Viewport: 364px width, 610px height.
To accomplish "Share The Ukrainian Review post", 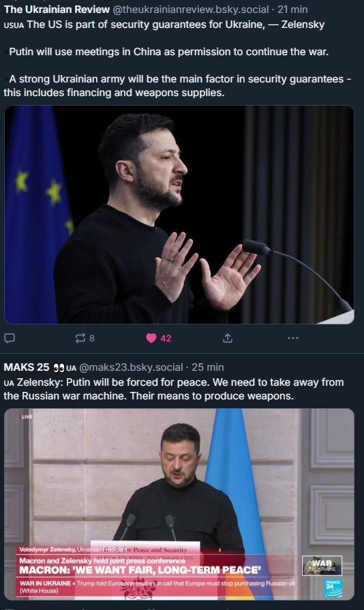I will coord(228,338).
